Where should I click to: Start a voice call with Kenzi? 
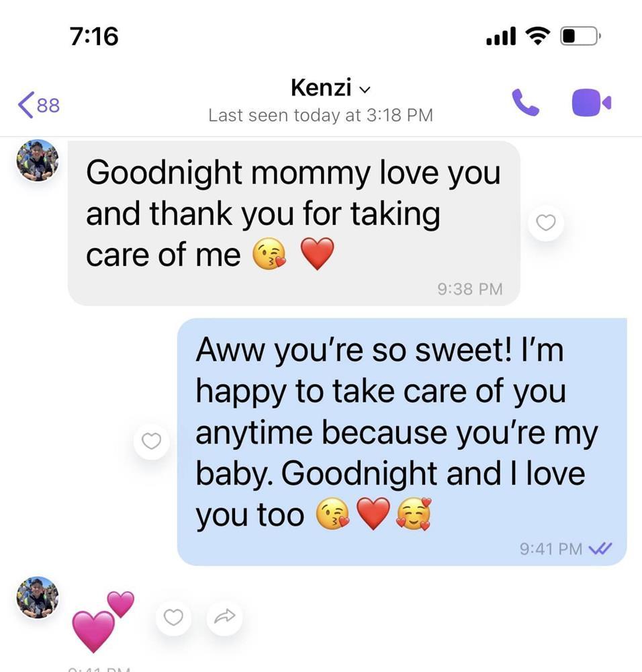coord(526,102)
